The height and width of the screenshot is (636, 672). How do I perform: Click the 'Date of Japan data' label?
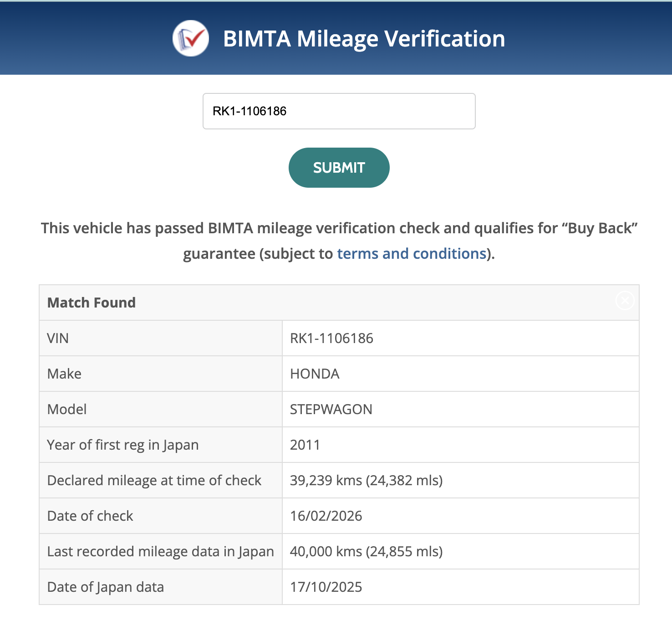point(106,587)
